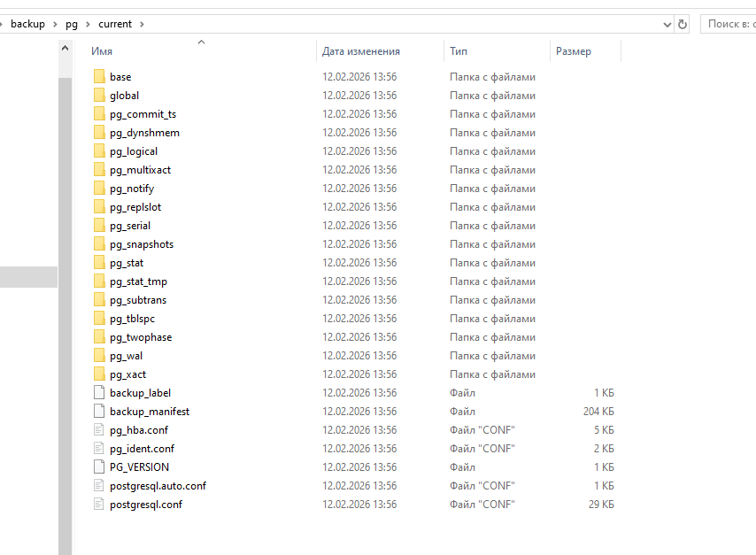Viewport: 756px width, 555px height.
Task: Open the address bar history dropdown
Action: pos(667,24)
